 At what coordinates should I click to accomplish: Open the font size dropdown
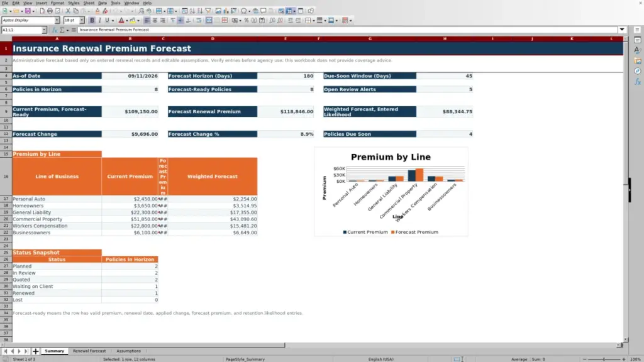click(82, 21)
